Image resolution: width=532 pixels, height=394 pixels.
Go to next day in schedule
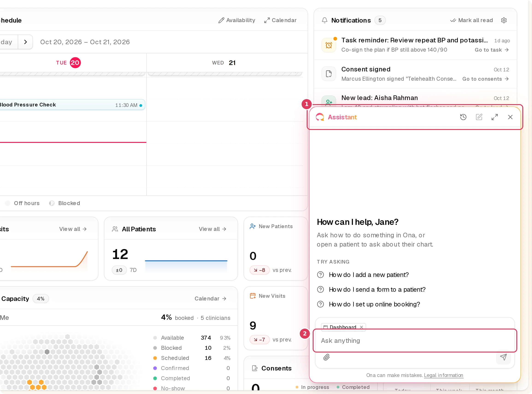pyautogui.click(x=26, y=42)
